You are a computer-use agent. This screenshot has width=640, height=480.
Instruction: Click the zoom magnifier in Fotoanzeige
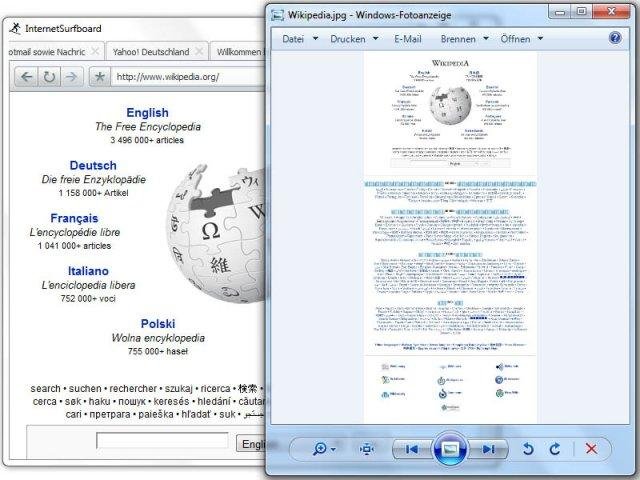click(x=320, y=449)
